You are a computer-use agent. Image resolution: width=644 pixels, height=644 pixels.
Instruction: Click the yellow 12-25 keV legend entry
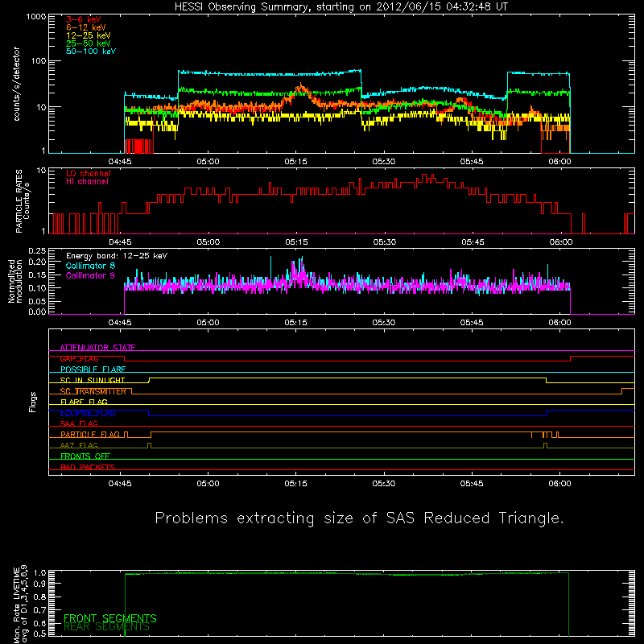[88, 35]
